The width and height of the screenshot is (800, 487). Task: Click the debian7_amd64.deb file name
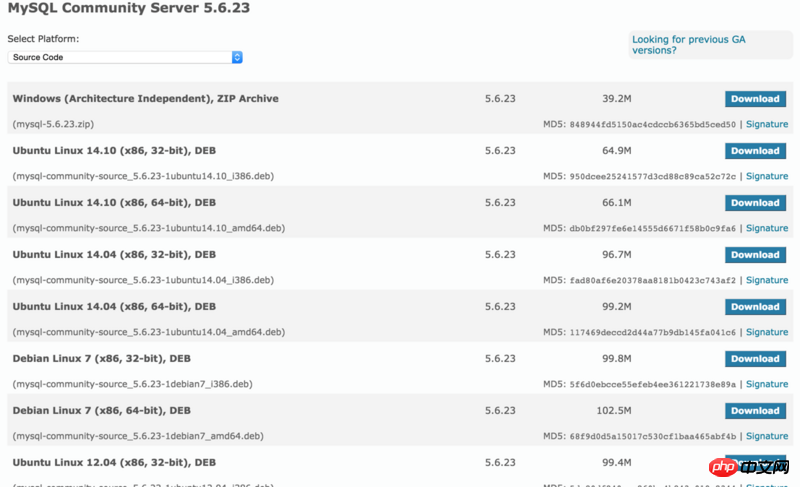click(x=138, y=436)
